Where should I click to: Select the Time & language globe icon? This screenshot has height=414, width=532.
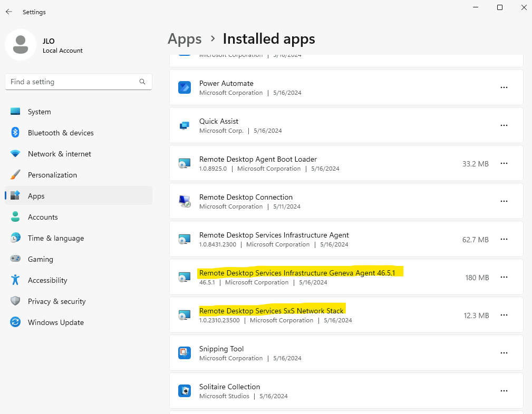[x=15, y=238]
